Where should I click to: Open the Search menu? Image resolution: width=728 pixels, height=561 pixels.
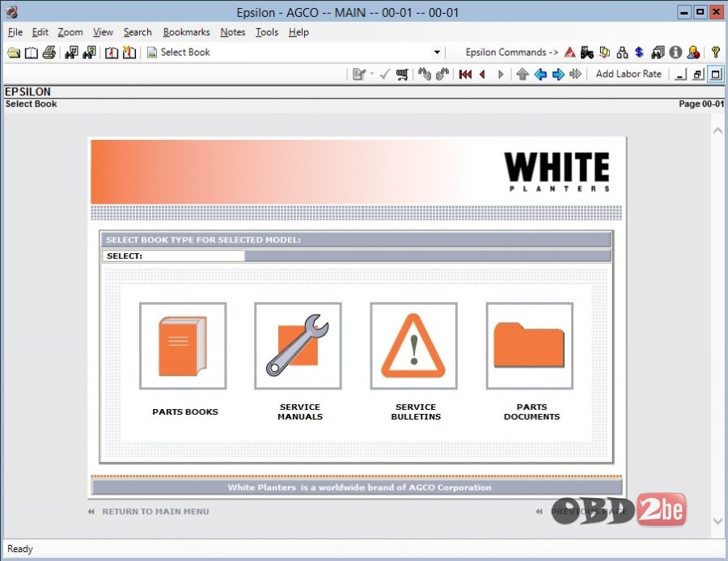coord(138,32)
